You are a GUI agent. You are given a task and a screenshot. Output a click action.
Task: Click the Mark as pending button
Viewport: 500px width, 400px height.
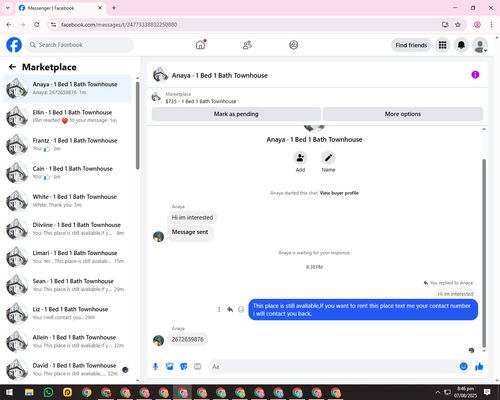pos(236,114)
